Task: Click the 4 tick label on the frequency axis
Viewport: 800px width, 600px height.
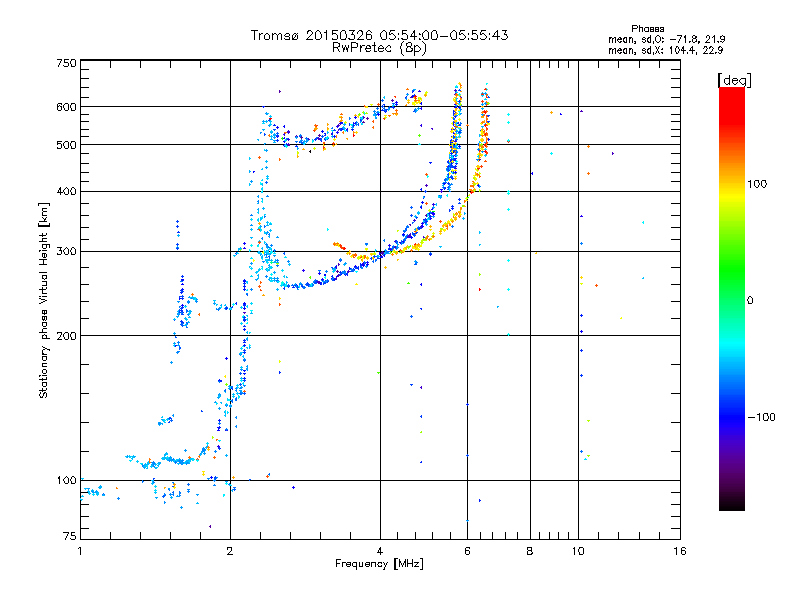Action: coord(380,551)
